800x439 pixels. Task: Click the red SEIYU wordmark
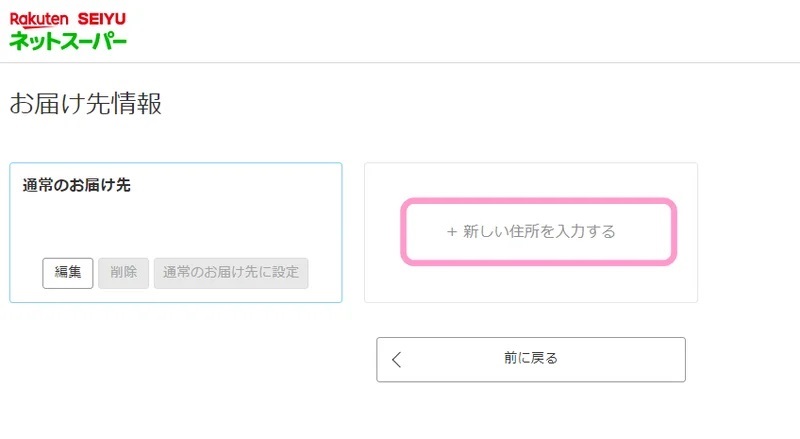[102, 19]
